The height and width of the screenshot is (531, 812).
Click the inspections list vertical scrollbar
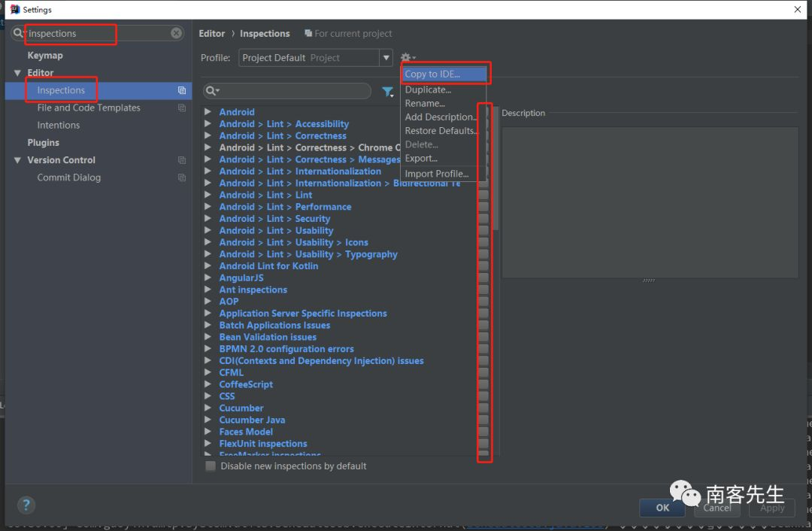(x=496, y=168)
